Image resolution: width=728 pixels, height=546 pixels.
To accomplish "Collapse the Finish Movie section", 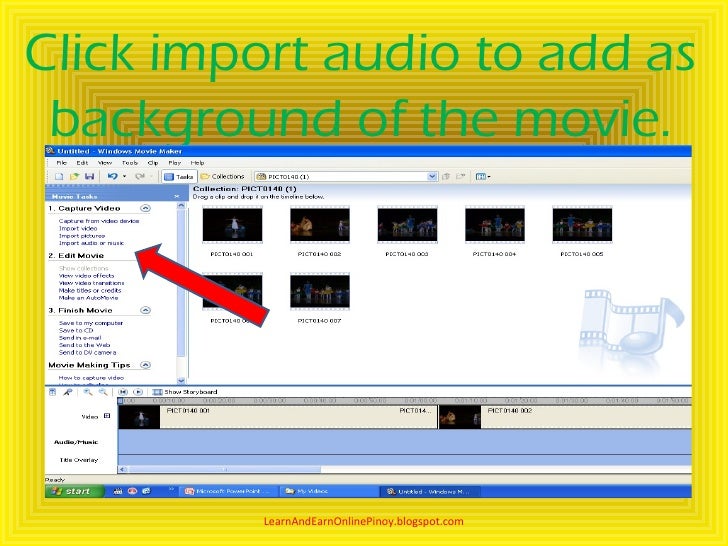I will click(x=145, y=310).
